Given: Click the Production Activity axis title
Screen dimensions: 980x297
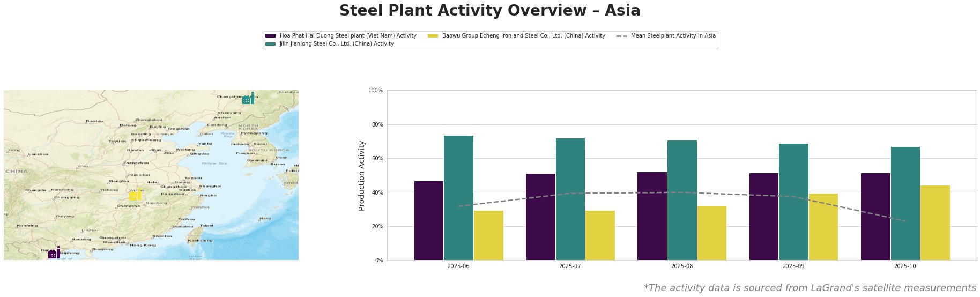Looking at the screenshot, I should pyautogui.click(x=362, y=175).
